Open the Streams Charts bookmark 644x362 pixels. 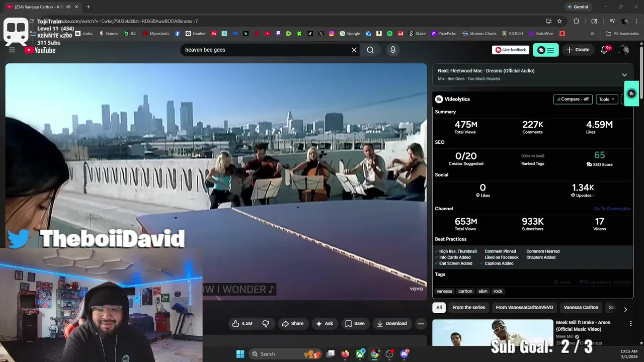[479, 34]
